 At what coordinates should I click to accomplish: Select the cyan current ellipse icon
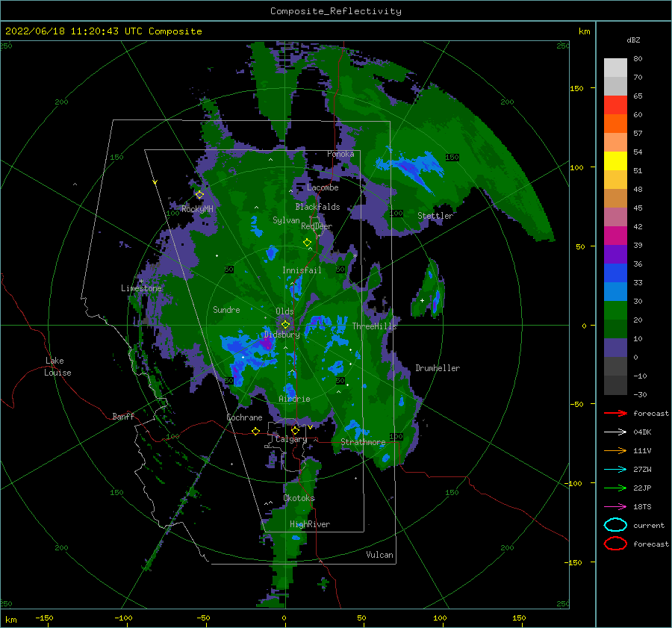(615, 525)
